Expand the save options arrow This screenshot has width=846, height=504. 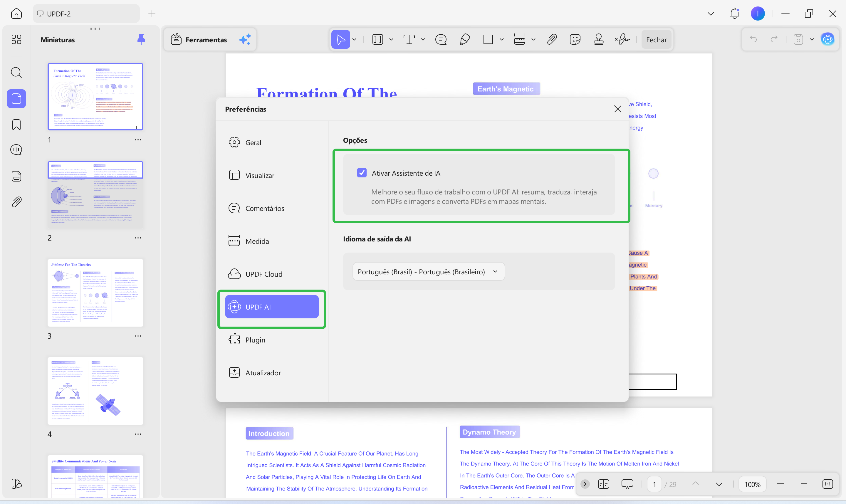(812, 39)
